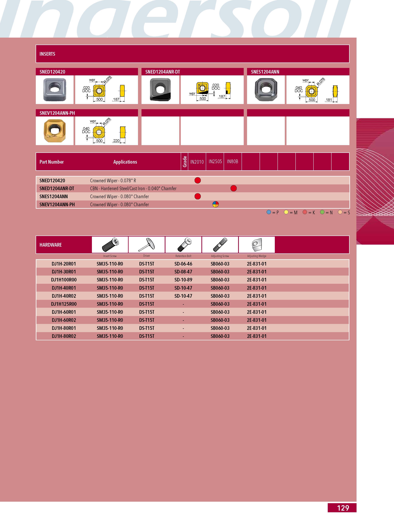Click the DJ1H-60R01 hardware row label
Screen dimensions: 394x532
click(x=64, y=312)
